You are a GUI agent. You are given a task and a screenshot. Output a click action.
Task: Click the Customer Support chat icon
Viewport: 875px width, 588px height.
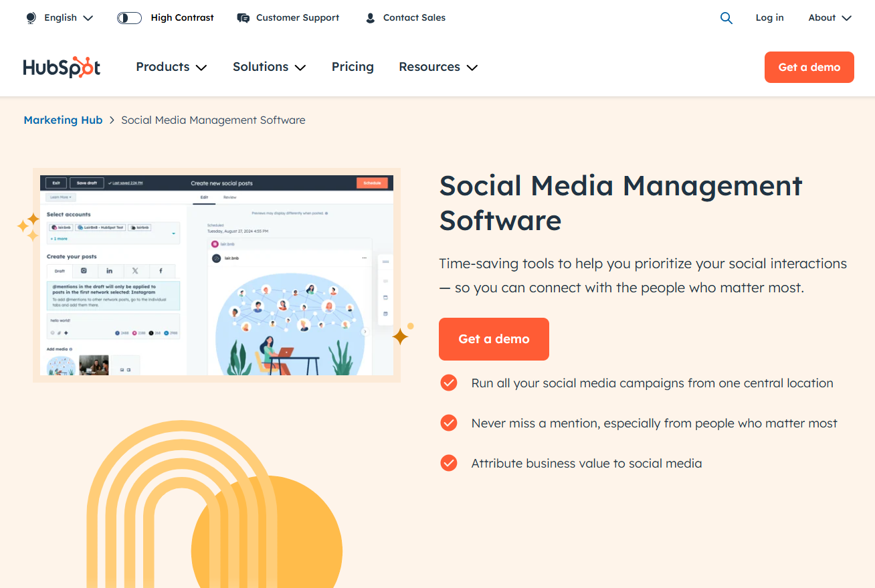244,18
